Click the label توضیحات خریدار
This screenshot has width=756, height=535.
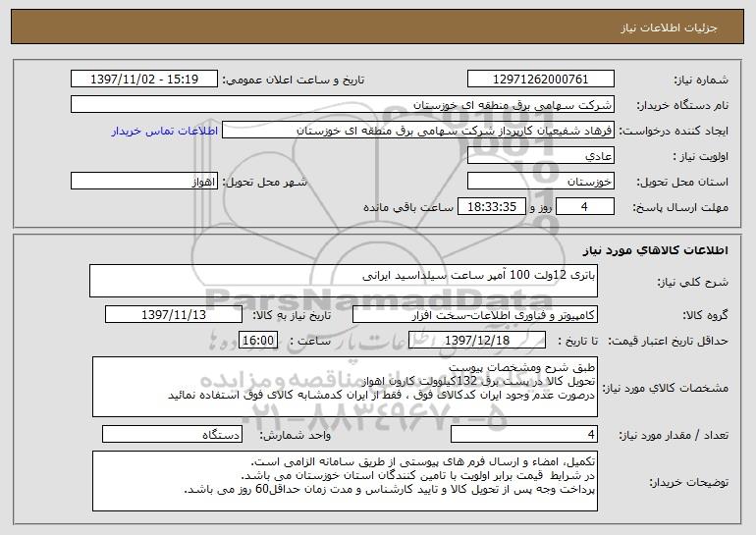pyautogui.click(x=688, y=482)
